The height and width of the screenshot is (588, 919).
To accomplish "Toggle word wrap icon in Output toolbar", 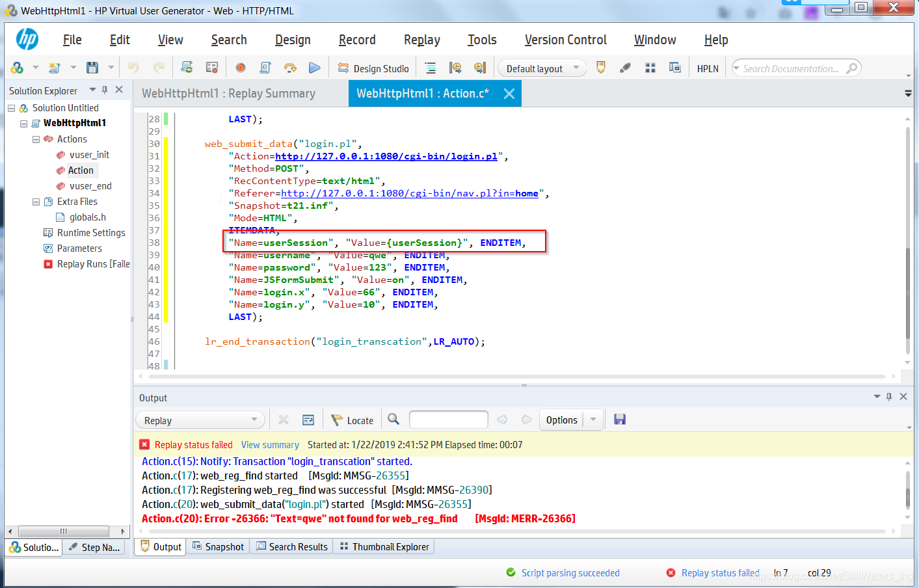I will coord(308,420).
